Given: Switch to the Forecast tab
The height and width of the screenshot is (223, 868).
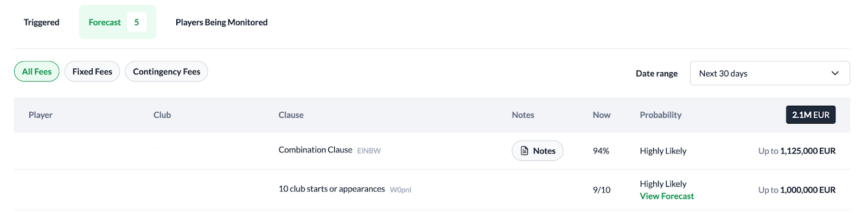Looking at the screenshot, I should coord(105,22).
